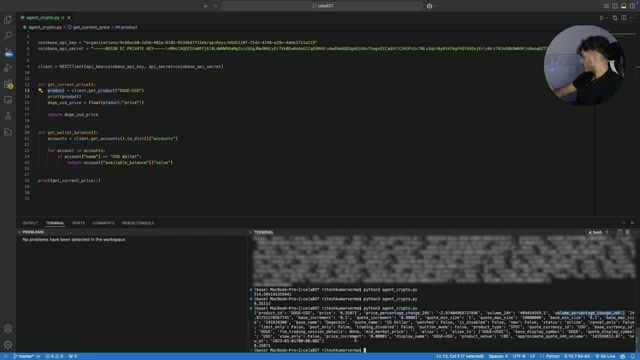The width and height of the screenshot is (640, 360).
Task: Collapse the Terminal section header
Action: click(x=264, y=232)
